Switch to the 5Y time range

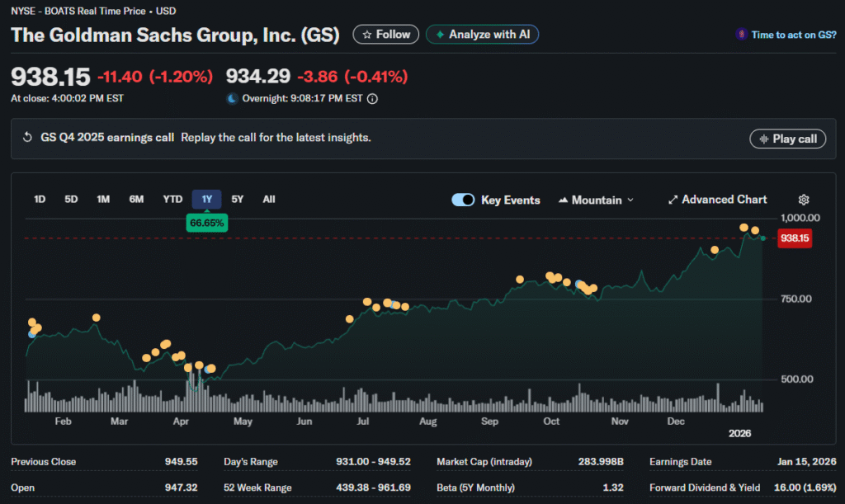(238, 199)
